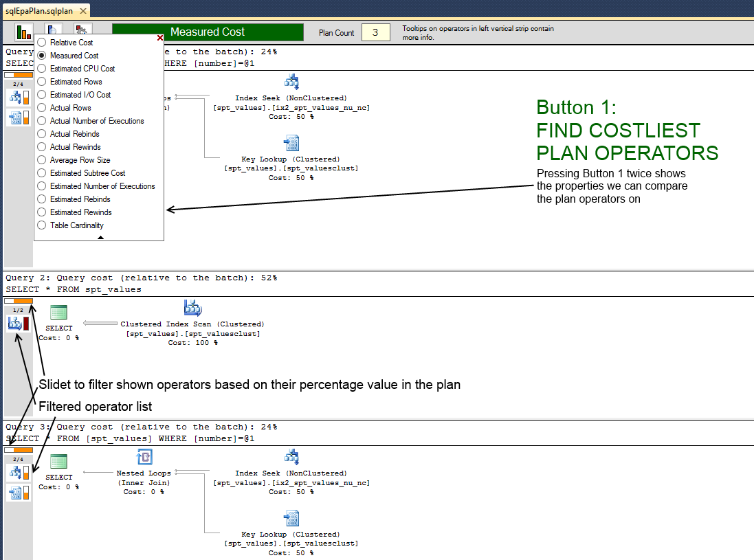Click the Index Seek operator icon in Query 3 plan
This screenshot has height=560, width=754.
(x=291, y=457)
